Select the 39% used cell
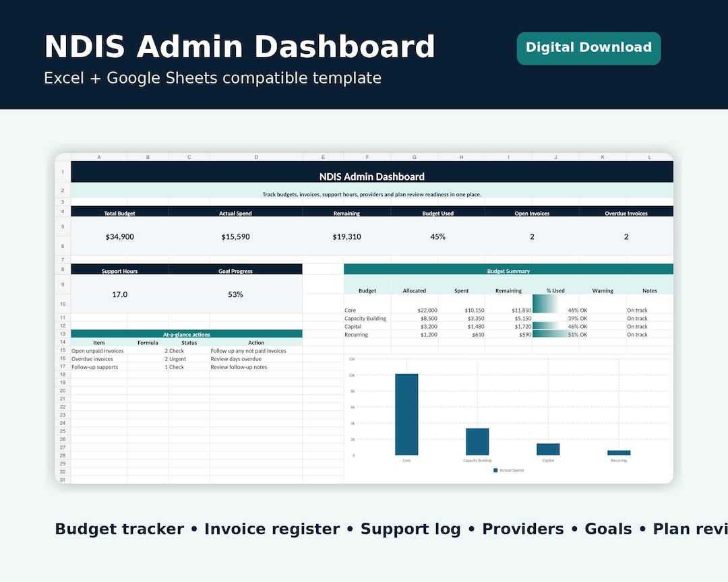The width and height of the screenshot is (728, 582). tap(555, 319)
